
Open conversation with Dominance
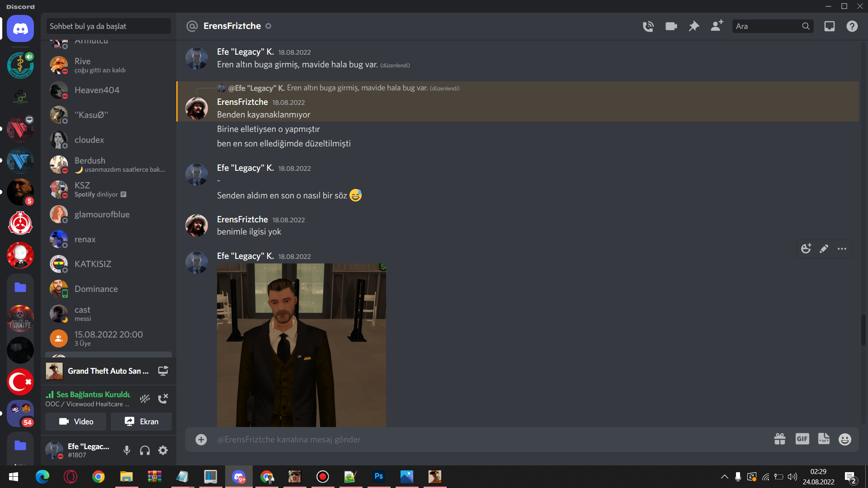pos(108,289)
